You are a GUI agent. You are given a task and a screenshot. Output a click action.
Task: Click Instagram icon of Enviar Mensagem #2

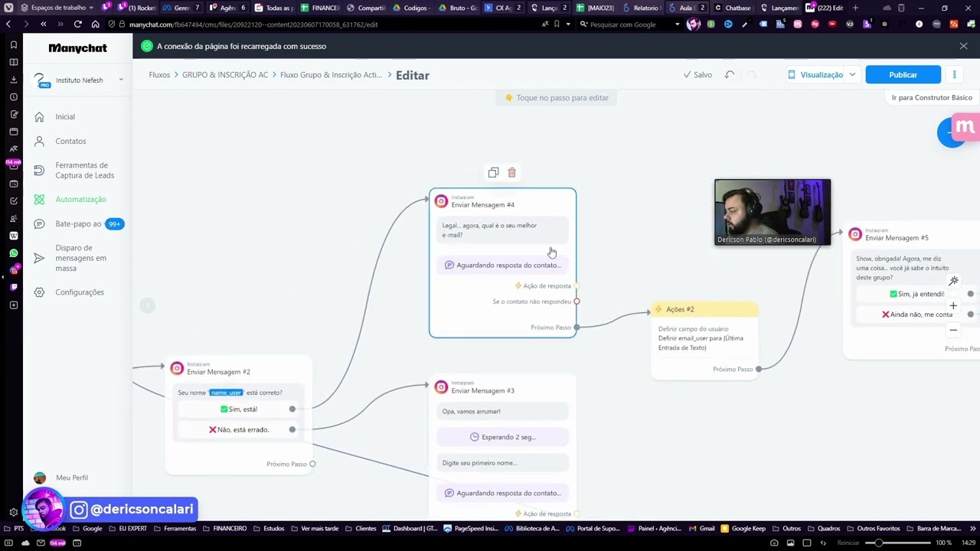(x=177, y=369)
